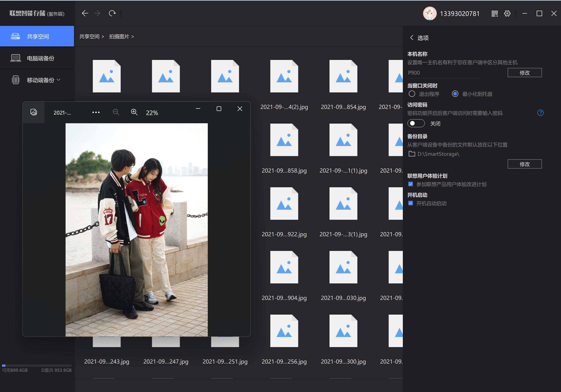
Task: Open the thumbnail 2021-09...854.jpg
Action: point(343,76)
